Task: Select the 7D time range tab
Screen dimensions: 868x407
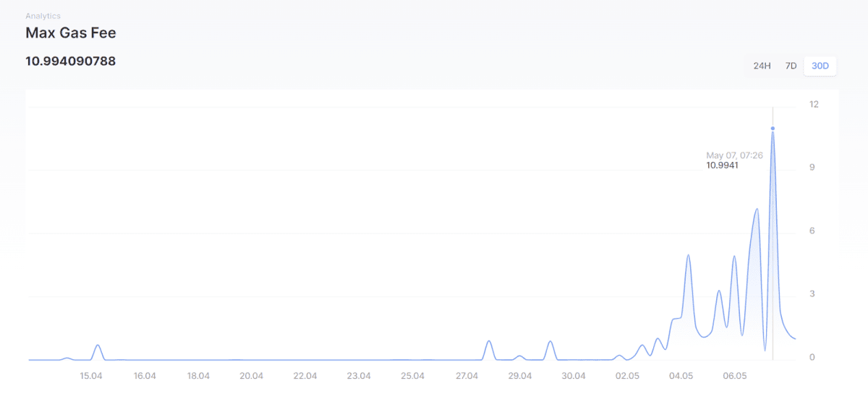Action: click(x=791, y=66)
